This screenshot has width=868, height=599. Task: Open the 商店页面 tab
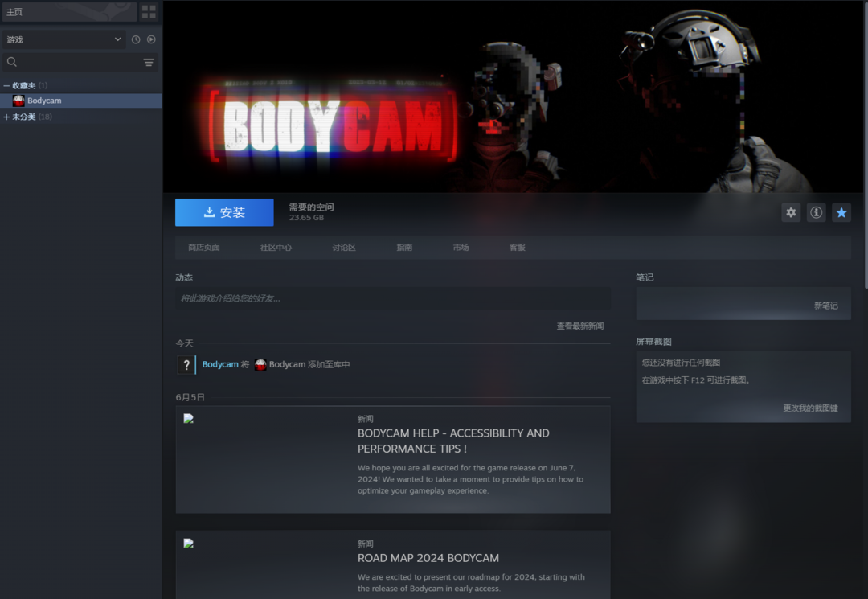tap(204, 248)
